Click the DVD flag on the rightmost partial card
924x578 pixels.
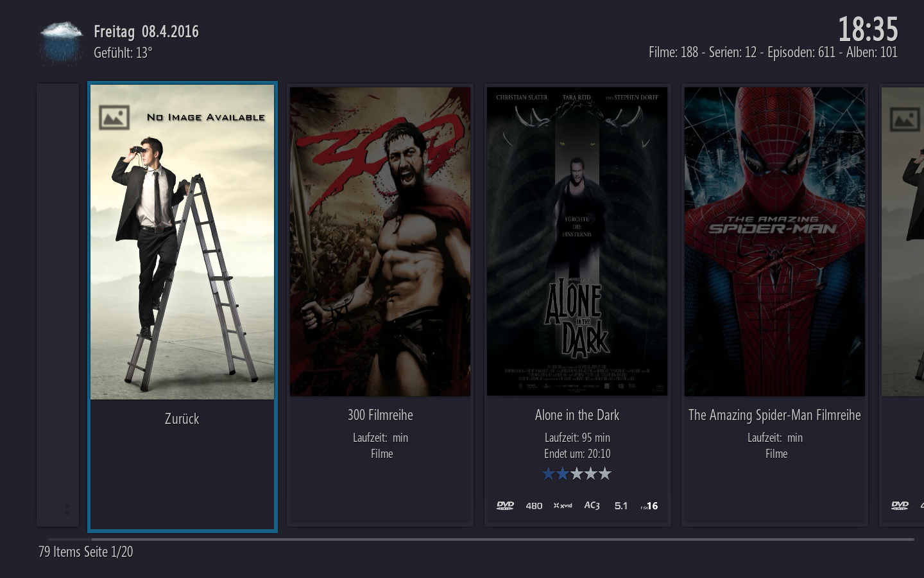point(900,505)
